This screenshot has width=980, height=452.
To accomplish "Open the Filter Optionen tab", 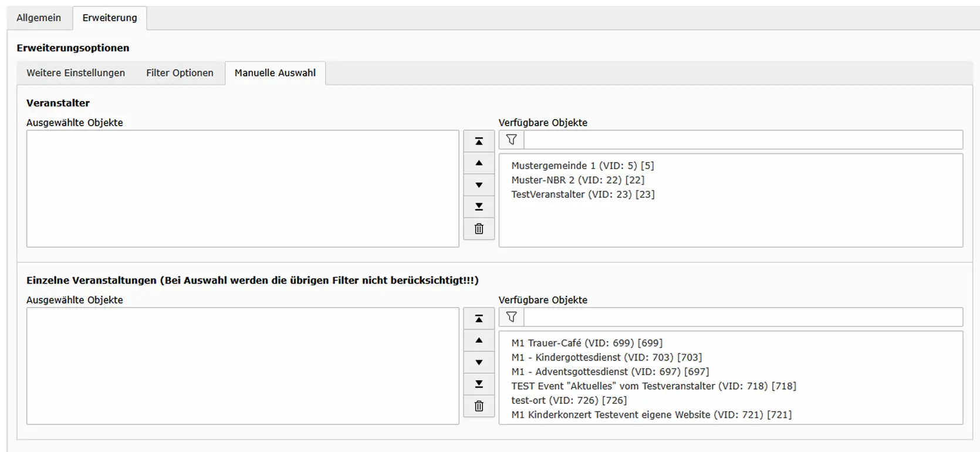I will coord(180,73).
